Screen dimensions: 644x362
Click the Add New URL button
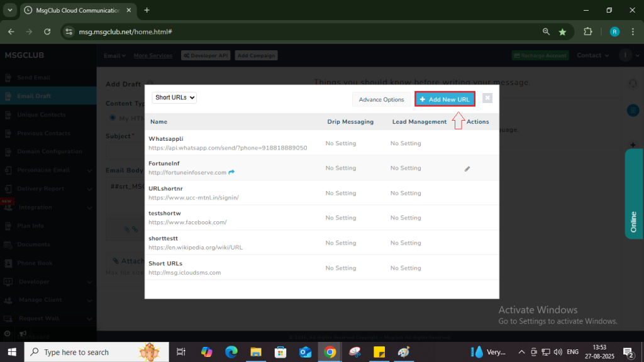[445, 99]
